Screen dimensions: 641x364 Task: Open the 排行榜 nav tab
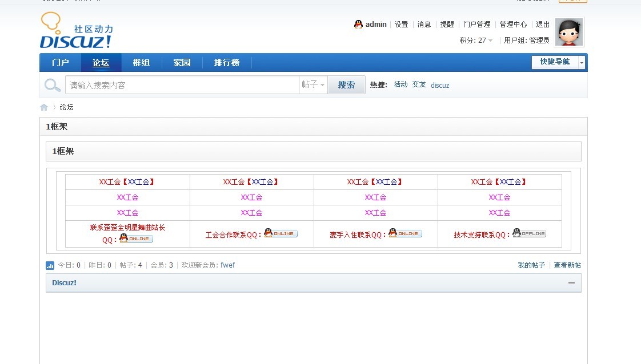227,62
